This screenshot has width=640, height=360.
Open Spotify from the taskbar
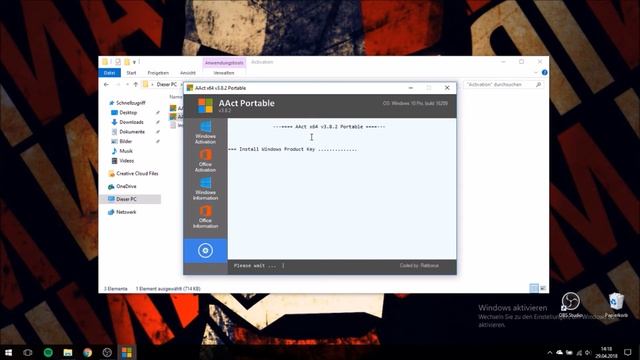coord(48,352)
